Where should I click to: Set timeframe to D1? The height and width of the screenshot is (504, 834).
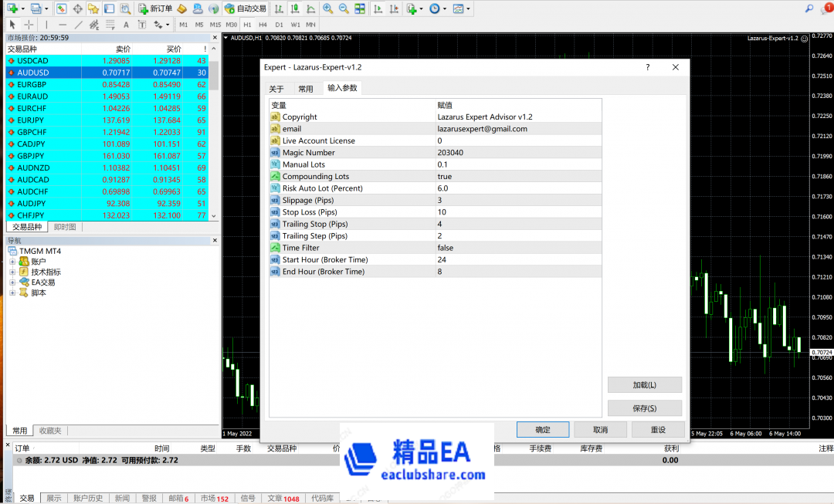pos(280,25)
